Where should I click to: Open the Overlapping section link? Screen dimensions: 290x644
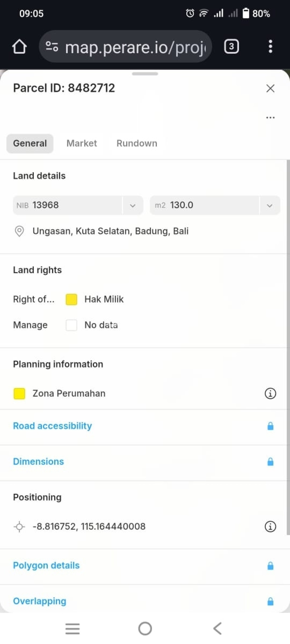pyautogui.click(x=40, y=601)
